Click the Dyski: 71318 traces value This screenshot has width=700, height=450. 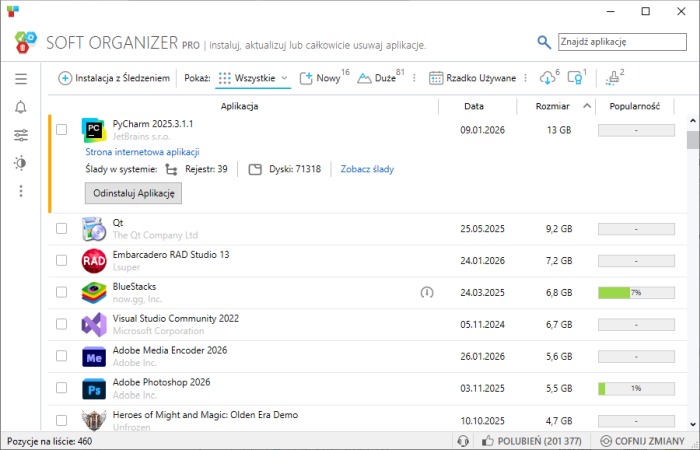(295, 169)
